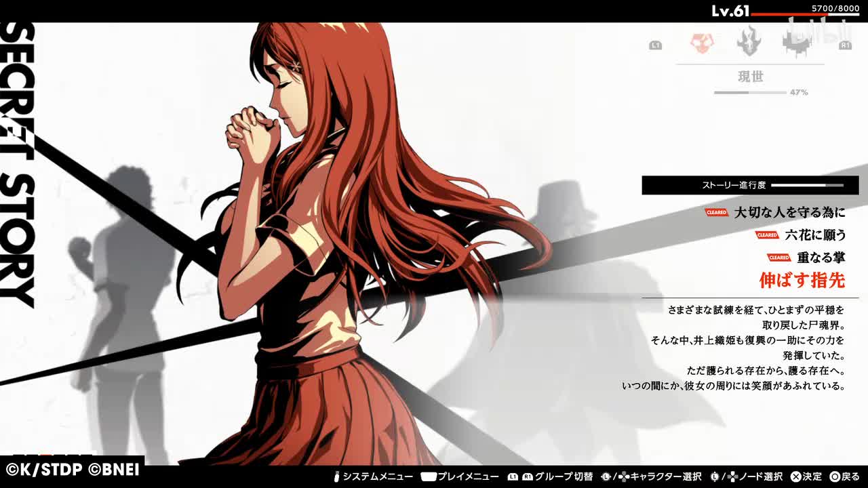Click the story description mentioning 井上織姫
The height and width of the screenshot is (488, 868).
pos(734,348)
